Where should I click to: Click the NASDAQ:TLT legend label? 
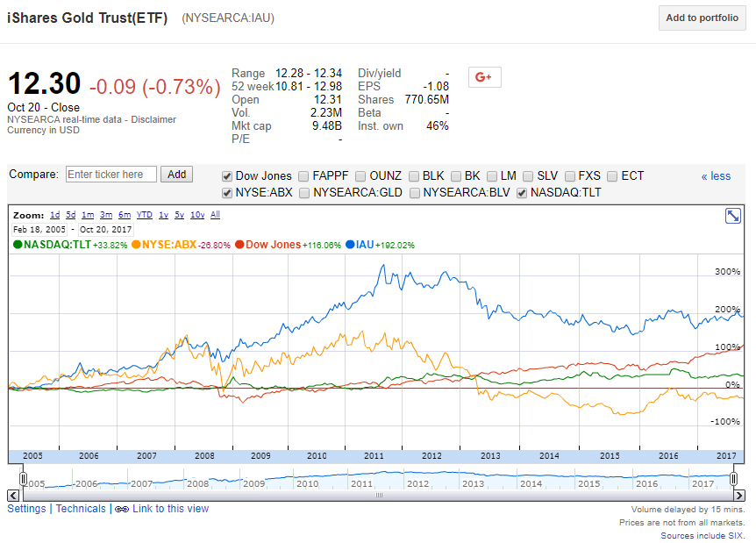[x=57, y=245]
